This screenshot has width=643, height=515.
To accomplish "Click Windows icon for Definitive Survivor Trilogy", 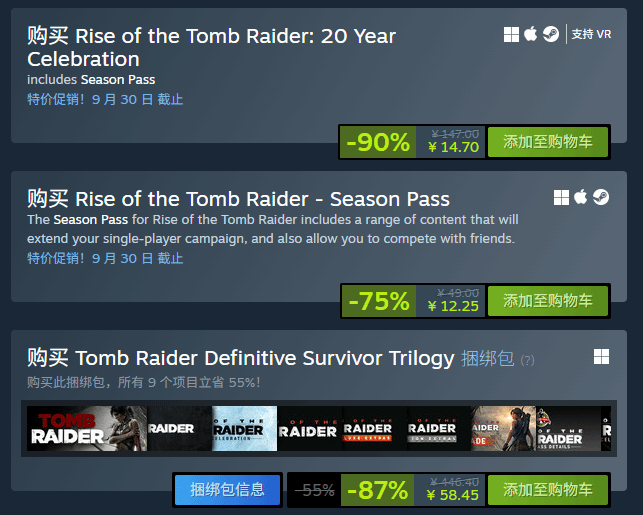I will click(601, 357).
